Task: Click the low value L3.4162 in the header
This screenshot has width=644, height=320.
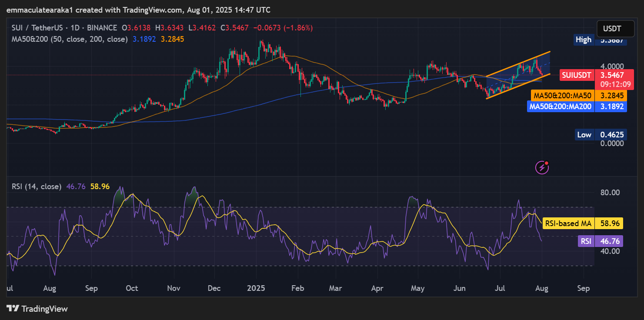Action: click(202, 28)
